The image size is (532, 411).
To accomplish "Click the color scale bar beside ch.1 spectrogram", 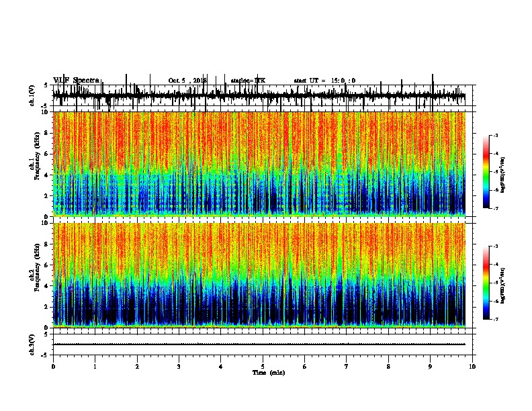I will tap(486, 172).
